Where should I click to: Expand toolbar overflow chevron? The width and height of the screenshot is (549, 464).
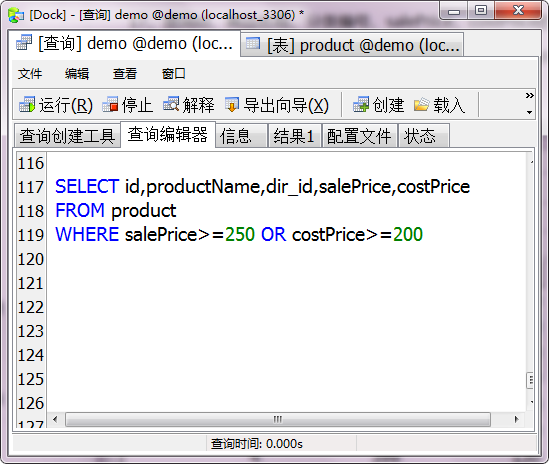pos(530,95)
